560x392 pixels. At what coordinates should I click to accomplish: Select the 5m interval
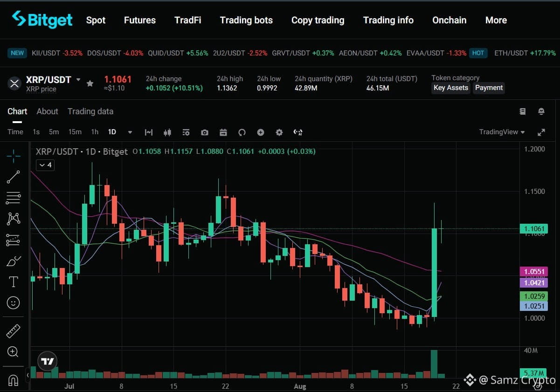[54, 132]
